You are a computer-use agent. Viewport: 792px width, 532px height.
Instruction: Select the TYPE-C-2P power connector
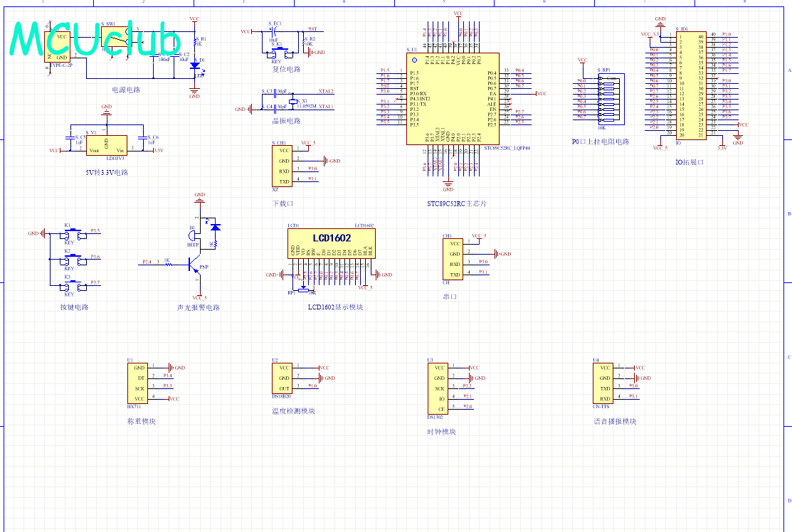[x=57, y=46]
